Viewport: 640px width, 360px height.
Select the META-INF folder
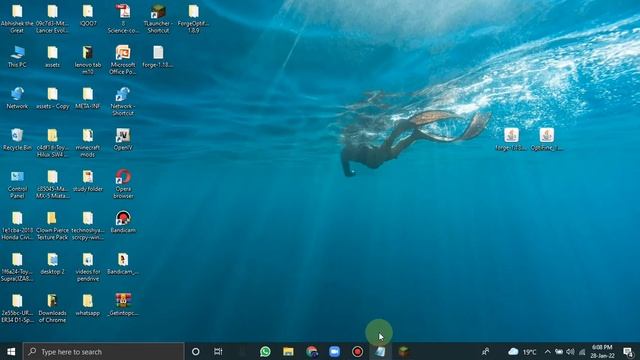point(88,98)
